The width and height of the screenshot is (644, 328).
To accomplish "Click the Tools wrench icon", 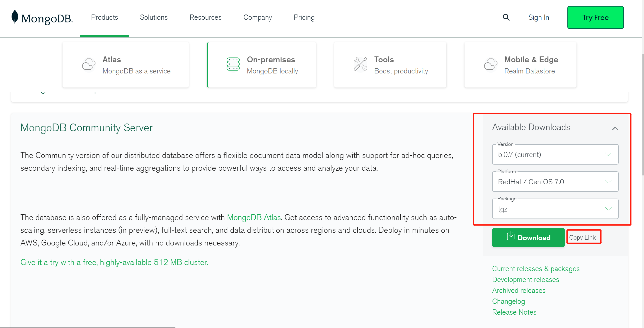I will (x=360, y=65).
